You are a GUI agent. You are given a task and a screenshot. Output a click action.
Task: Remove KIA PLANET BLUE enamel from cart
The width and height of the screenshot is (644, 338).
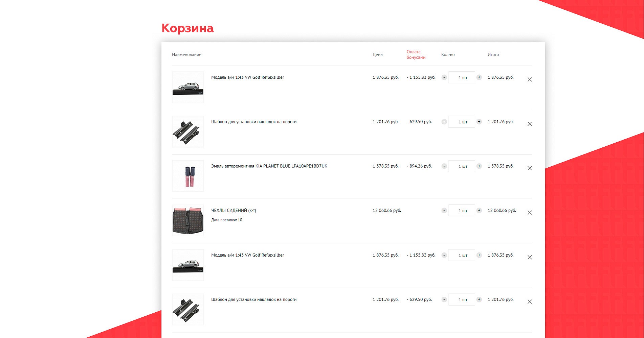pos(530,168)
